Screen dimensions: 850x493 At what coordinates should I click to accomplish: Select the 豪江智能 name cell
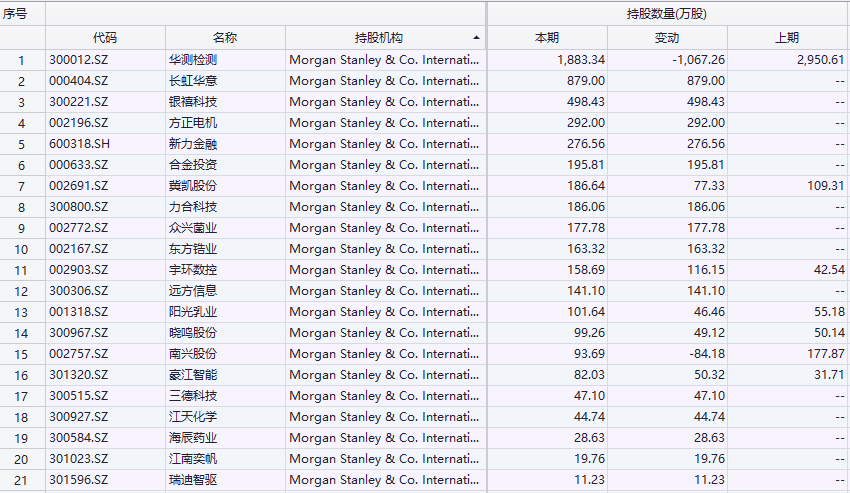[193, 375]
